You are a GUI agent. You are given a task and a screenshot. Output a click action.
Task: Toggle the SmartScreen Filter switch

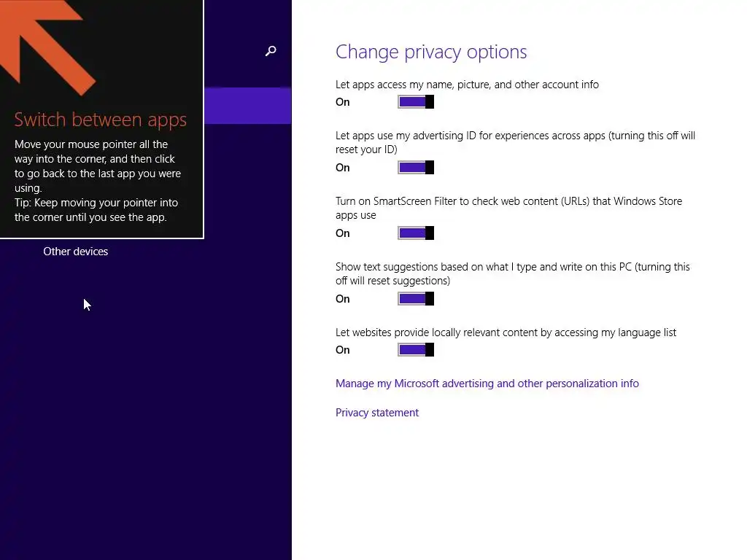point(416,233)
